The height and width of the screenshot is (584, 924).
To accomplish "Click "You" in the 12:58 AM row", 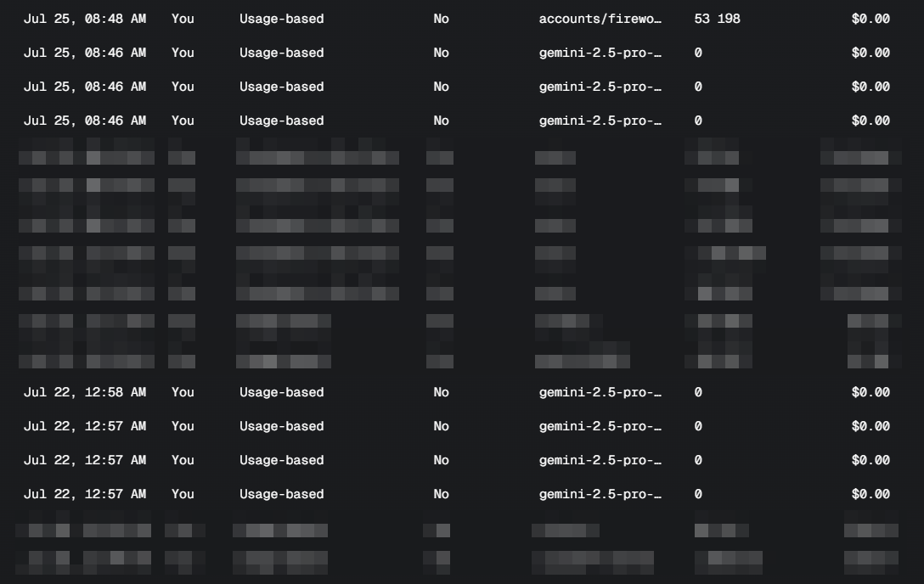I will pyautogui.click(x=183, y=392).
